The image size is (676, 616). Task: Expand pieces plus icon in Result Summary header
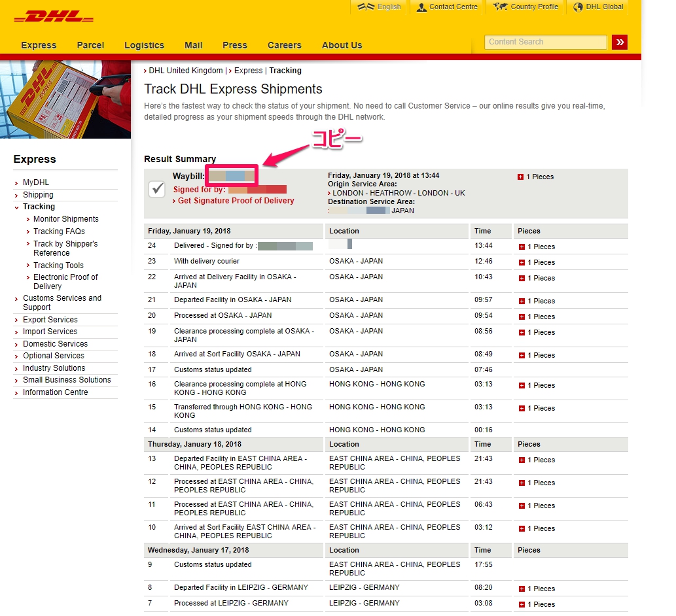click(x=520, y=177)
